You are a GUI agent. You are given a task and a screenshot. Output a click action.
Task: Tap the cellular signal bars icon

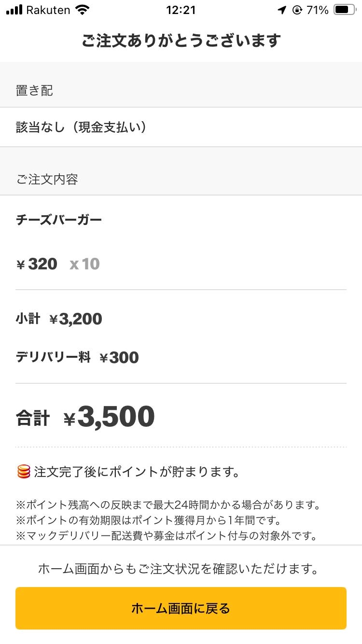tap(14, 10)
